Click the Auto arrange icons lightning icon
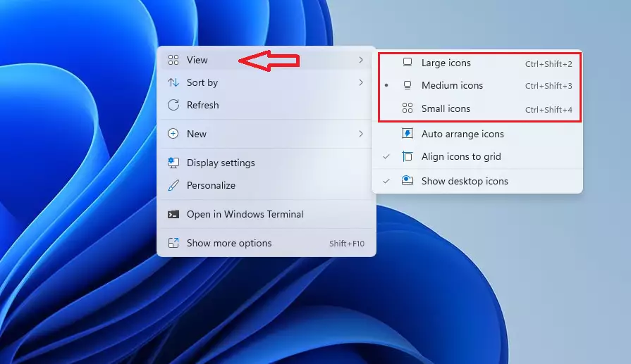 [x=408, y=133]
